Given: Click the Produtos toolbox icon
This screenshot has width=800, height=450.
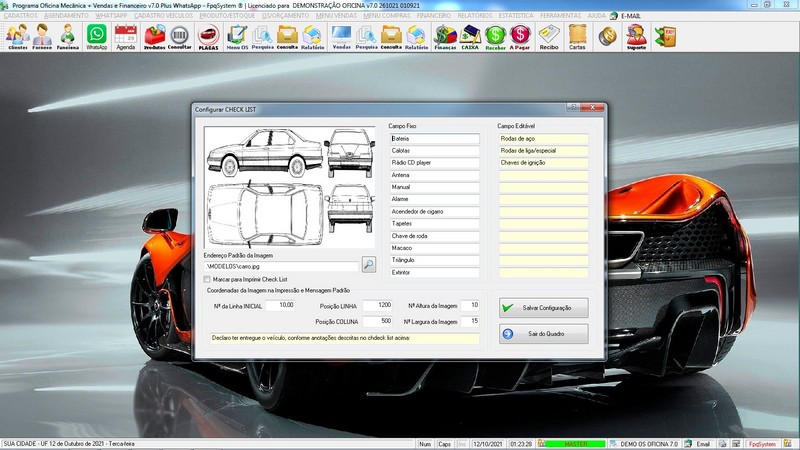Looking at the screenshot, I should [155, 37].
